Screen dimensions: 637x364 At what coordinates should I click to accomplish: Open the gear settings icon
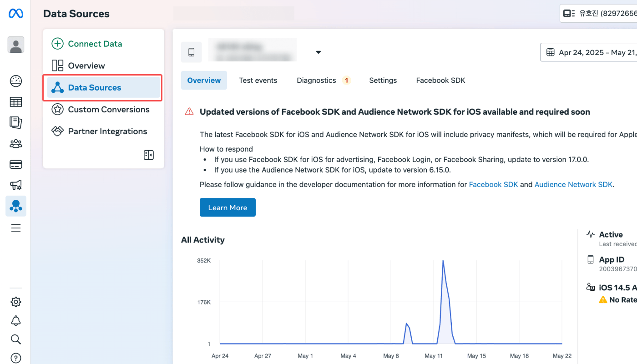16,302
